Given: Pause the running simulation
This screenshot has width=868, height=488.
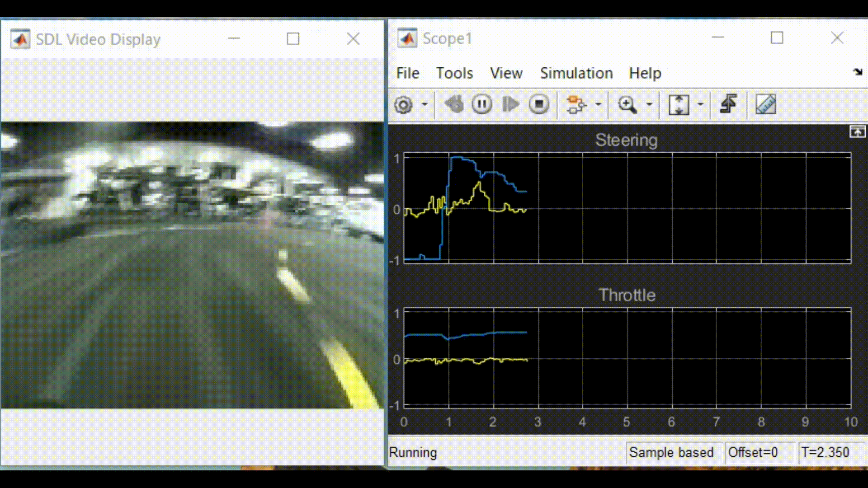Looking at the screenshot, I should pos(482,105).
